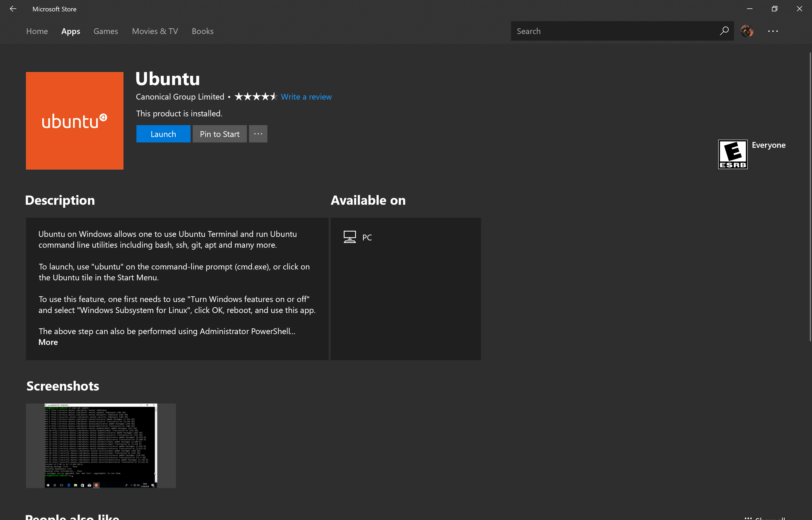Image resolution: width=812 pixels, height=520 pixels.
Task: Go back using the back arrow
Action: [x=13, y=9]
